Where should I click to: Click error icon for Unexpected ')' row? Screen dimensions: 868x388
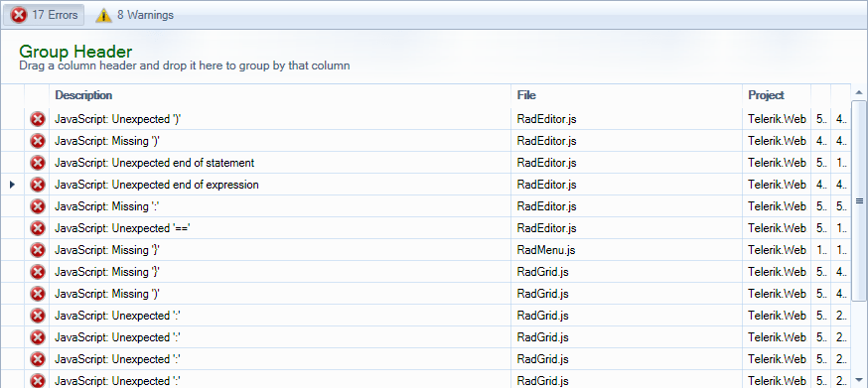pyautogui.click(x=37, y=119)
